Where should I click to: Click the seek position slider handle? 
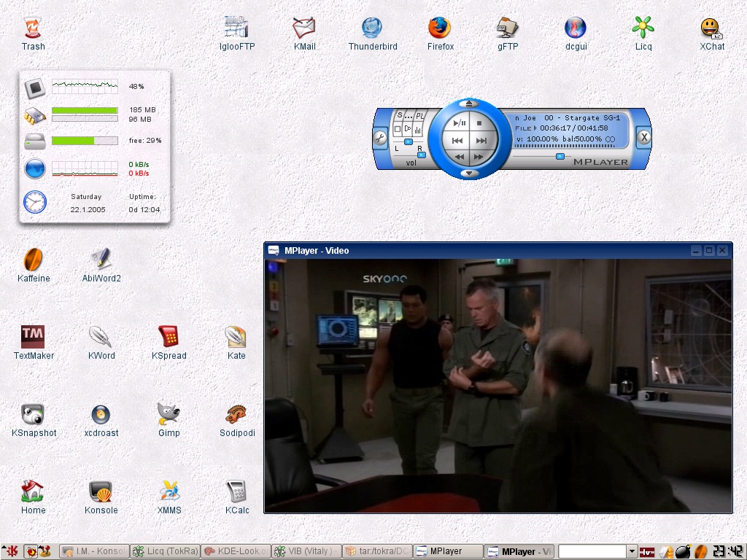560,156
